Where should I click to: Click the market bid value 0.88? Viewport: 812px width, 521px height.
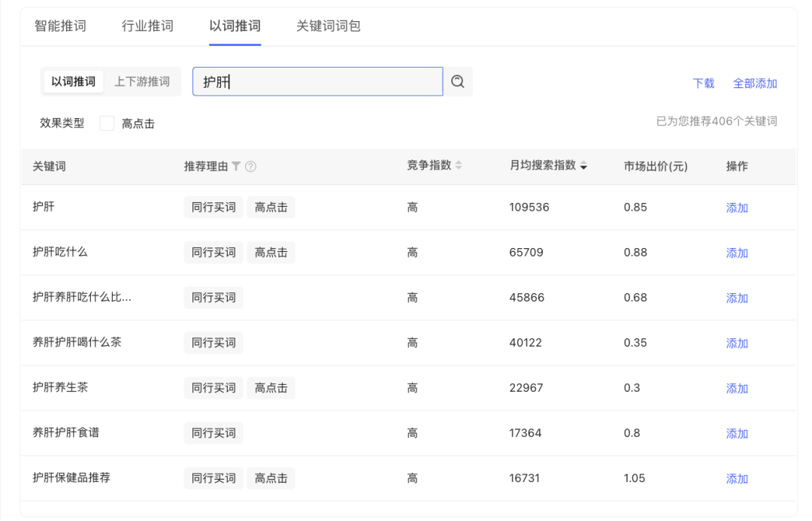[x=635, y=252]
